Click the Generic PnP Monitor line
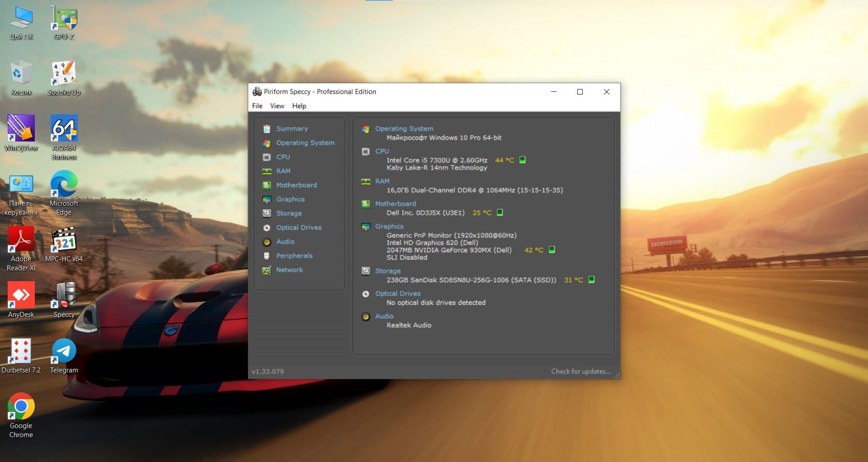 451,235
